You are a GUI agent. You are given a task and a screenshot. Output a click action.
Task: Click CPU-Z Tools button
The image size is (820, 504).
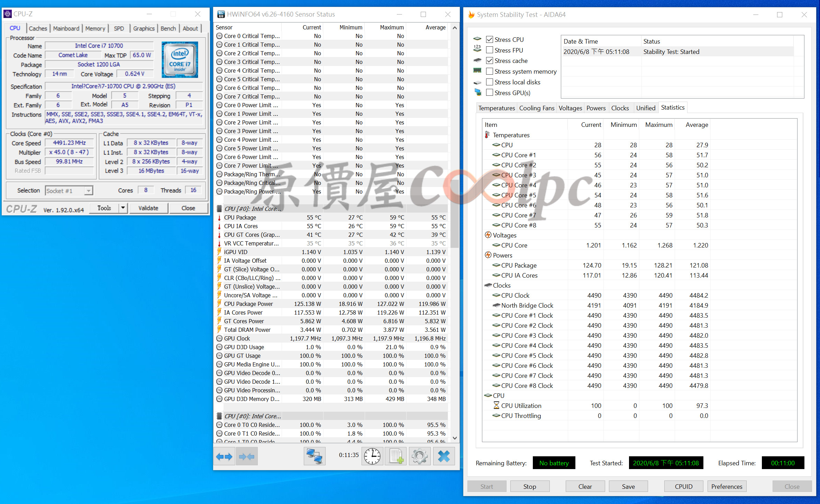pos(104,208)
